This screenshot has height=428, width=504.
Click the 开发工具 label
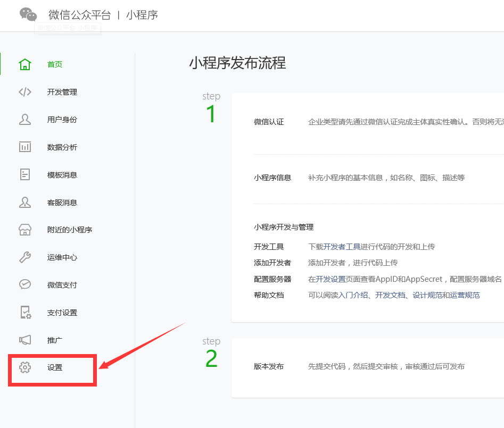[269, 247]
